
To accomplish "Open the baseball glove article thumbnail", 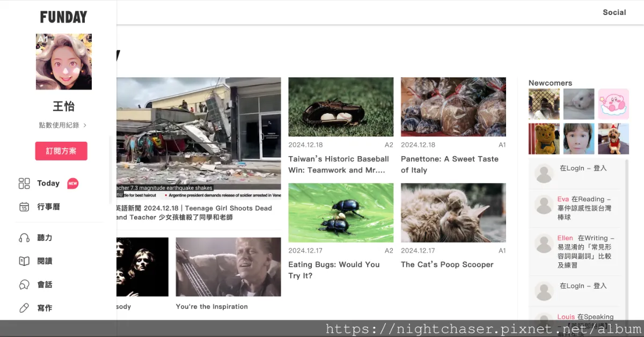I will click(341, 107).
